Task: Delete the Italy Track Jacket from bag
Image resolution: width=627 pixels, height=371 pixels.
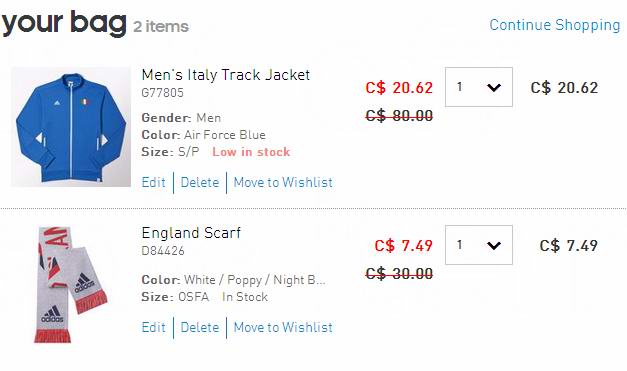Action: point(200,182)
